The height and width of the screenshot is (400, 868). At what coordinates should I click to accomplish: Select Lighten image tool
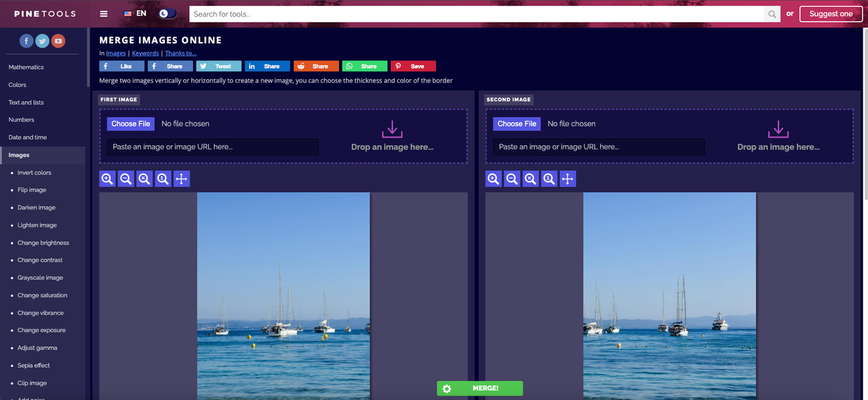[x=37, y=225]
